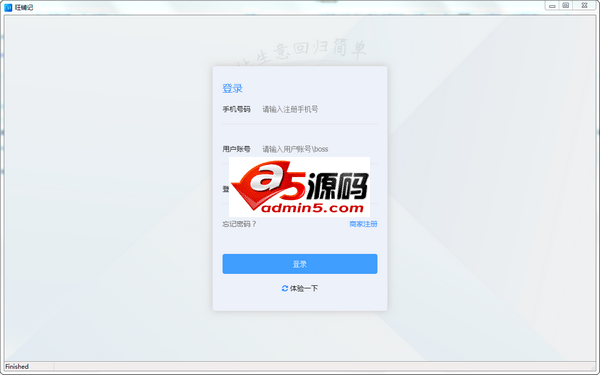The width and height of the screenshot is (600, 375).
Task: Open the 商家注册 merchant registration link
Action: coord(363,224)
